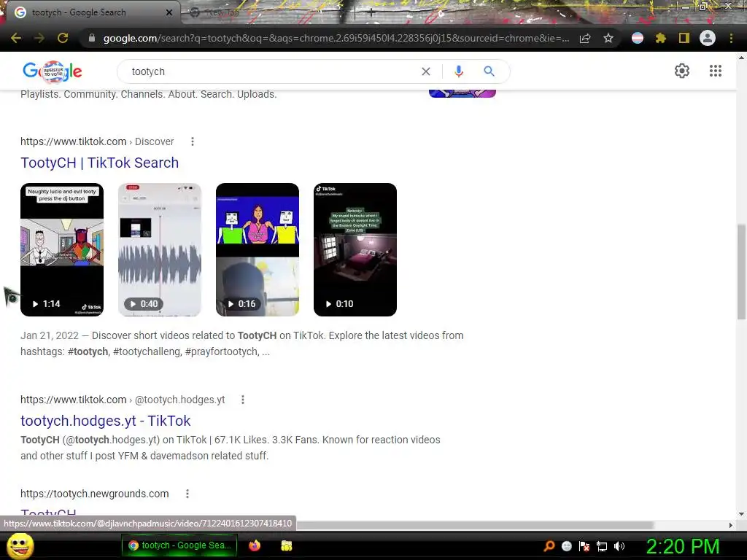747x560 pixels.
Task: Open the yellow folder taskbar icon
Action: [x=286, y=545]
